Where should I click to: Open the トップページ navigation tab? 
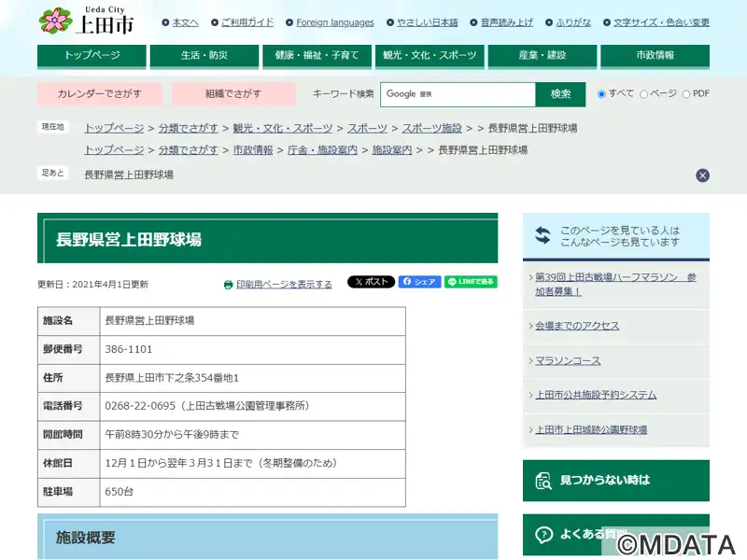pyautogui.click(x=92, y=56)
